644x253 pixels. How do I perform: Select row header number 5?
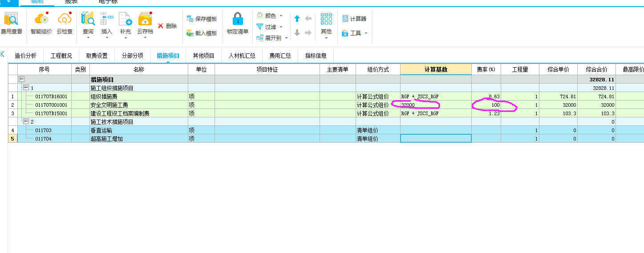pos(12,139)
